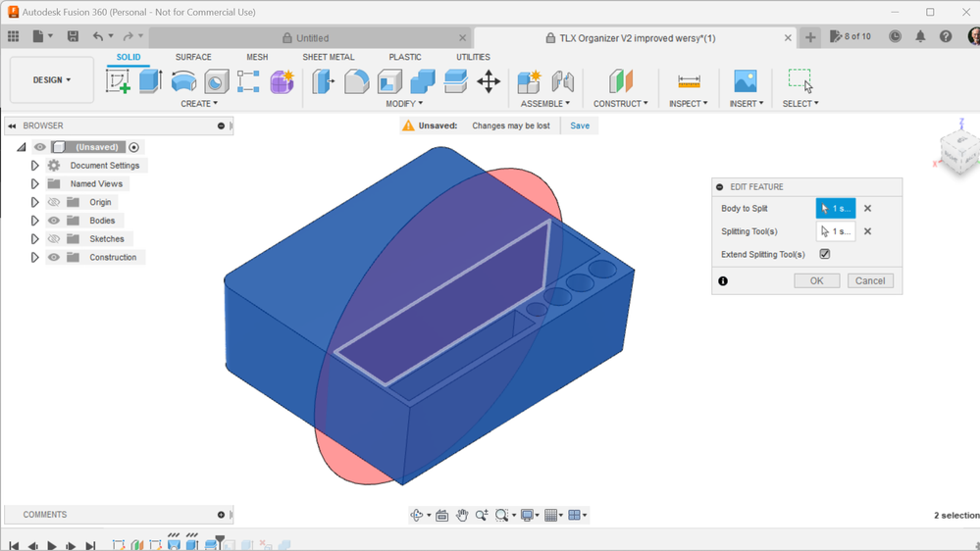The width and height of the screenshot is (980, 551).
Task: Click the Save link in unsaved warning
Action: (x=580, y=125)
